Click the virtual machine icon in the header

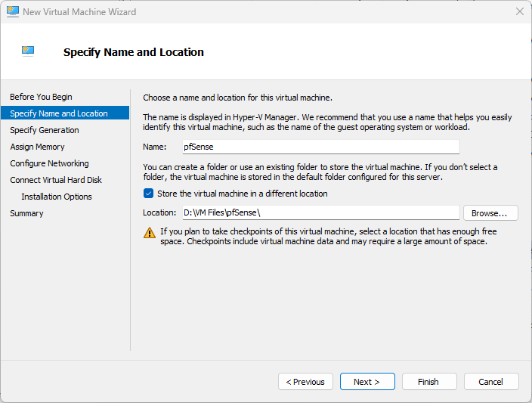tap(28, 51)
